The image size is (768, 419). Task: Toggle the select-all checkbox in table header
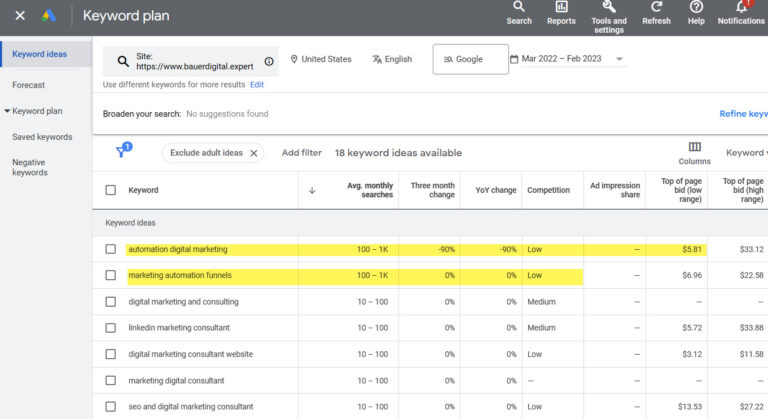coord(111,190)
